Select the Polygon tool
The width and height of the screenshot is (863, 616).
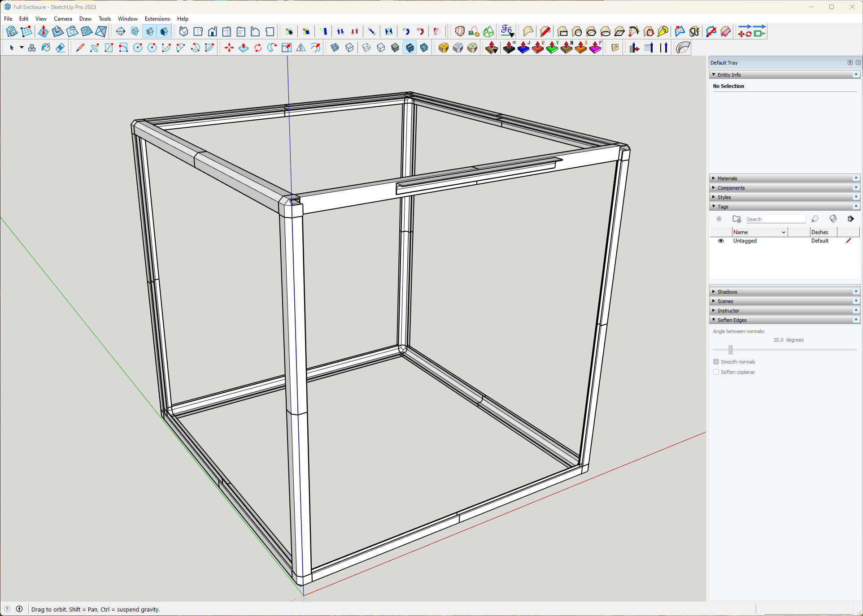pos(152,48)
